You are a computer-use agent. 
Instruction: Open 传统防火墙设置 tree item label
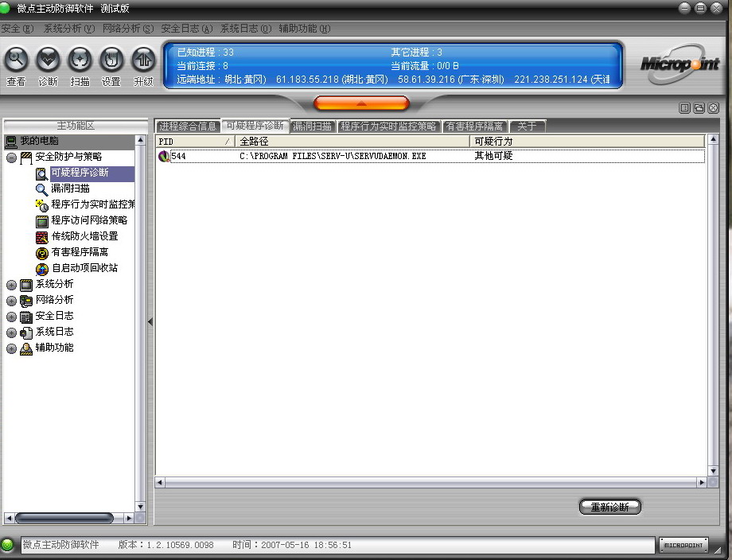84,236
